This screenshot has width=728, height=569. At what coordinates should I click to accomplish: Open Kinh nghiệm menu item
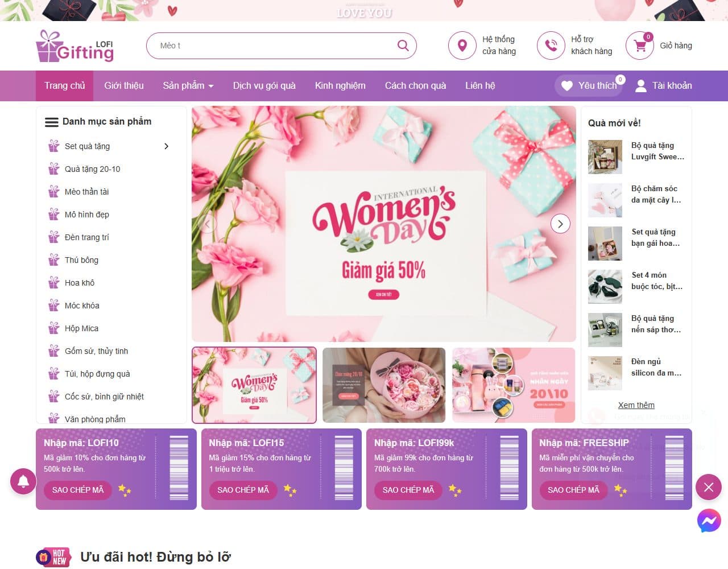pyautogui.click(x=340, y=85)
